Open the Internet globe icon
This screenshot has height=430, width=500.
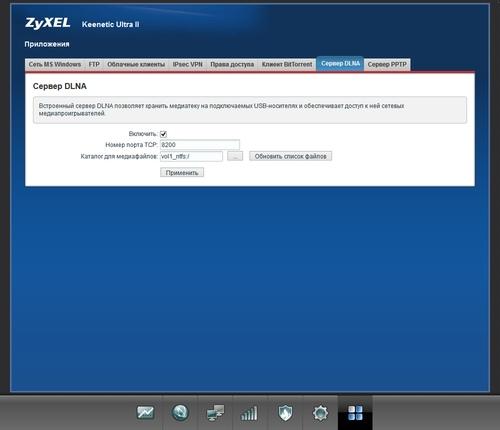point(180,413)
